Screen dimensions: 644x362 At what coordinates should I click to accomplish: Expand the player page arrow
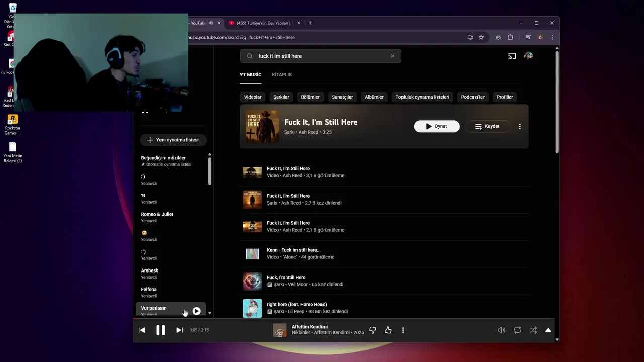point(548,330)
